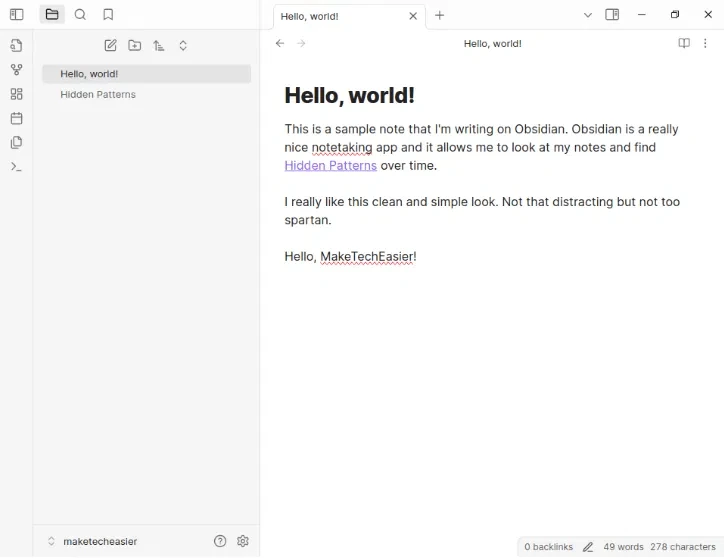Toggle the right sidebar panel

tap(612, 15)
